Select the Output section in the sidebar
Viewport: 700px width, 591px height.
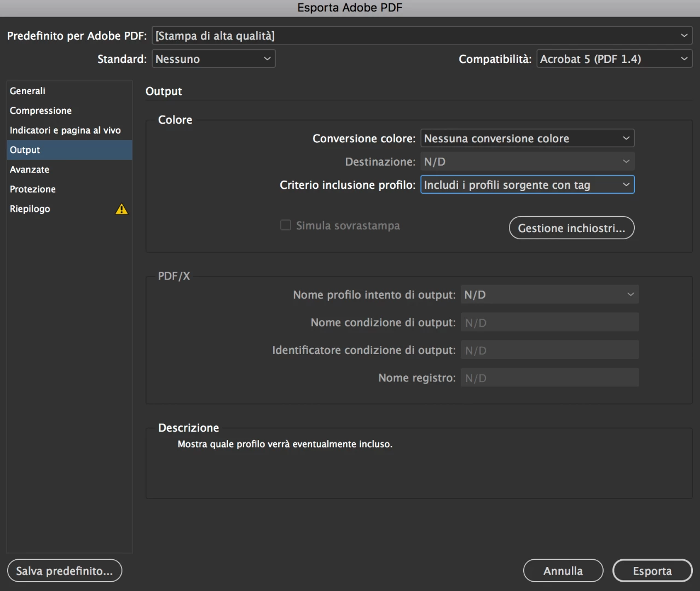70,150
